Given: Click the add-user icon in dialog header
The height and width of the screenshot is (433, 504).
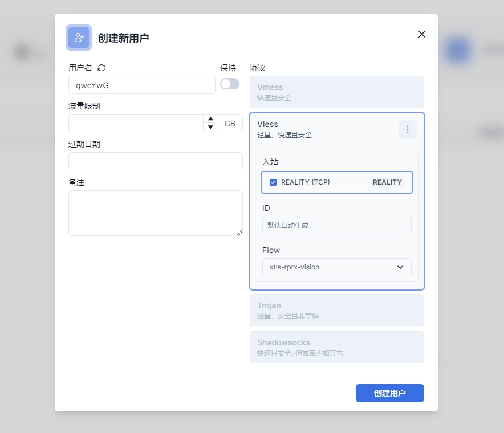Looking at the screenshot, I should click(x=79, y=38).
